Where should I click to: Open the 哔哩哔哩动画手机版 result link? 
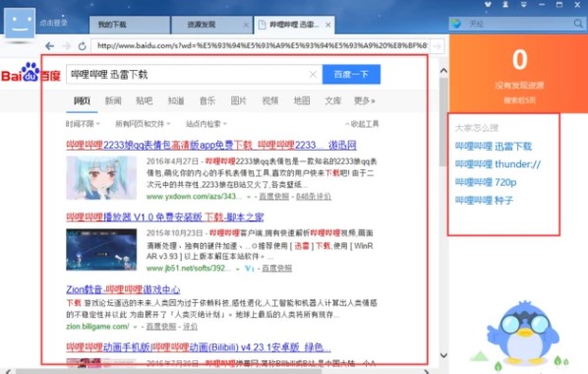click(199, 347)
